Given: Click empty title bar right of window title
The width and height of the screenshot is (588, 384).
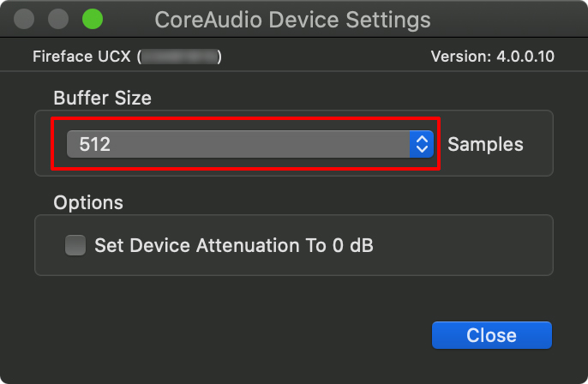Looking at the screenshot, I should click(x=514, y=18).
